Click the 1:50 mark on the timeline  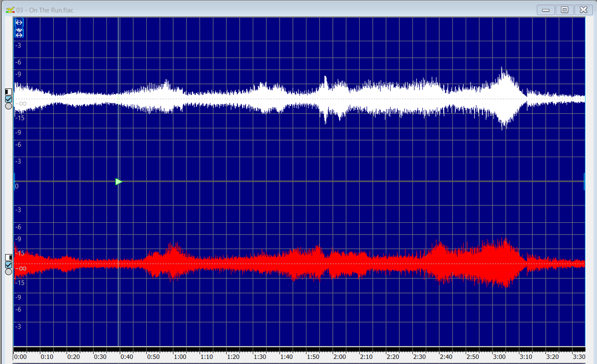312,357
